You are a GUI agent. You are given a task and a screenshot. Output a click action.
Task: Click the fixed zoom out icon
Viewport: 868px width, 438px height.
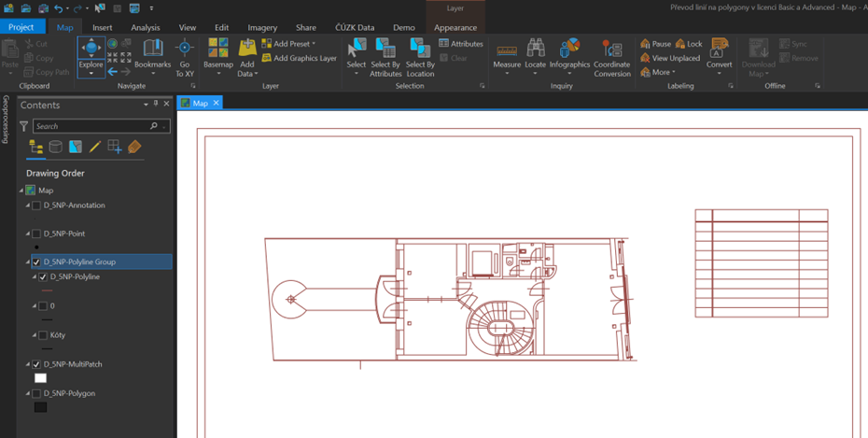[x=126, y=58]
